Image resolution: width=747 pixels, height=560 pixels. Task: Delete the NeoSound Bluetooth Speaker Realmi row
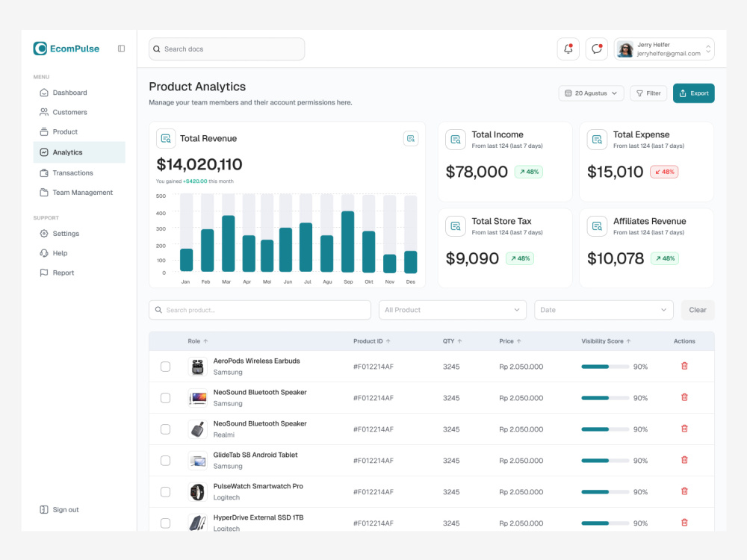point(684,429)
